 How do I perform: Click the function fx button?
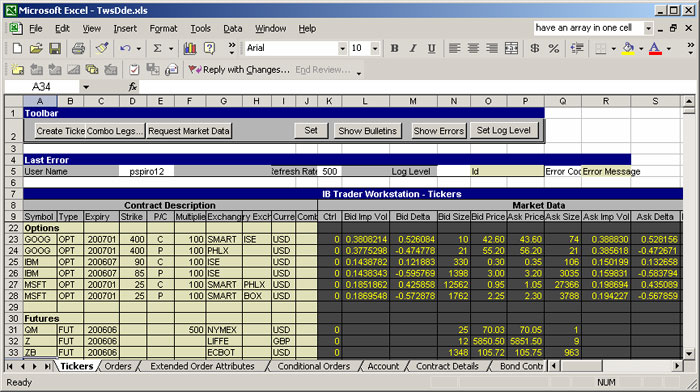point(133,87)
